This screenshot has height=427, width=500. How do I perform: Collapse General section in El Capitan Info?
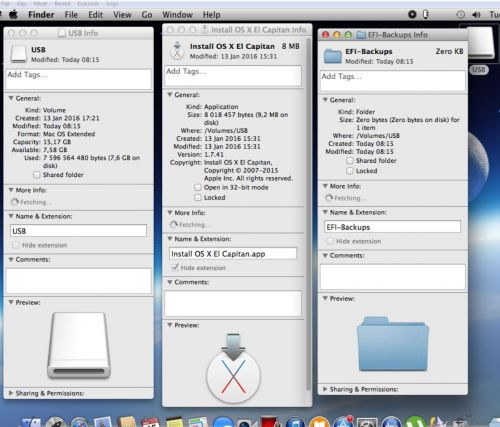click(x=170, y=95)
